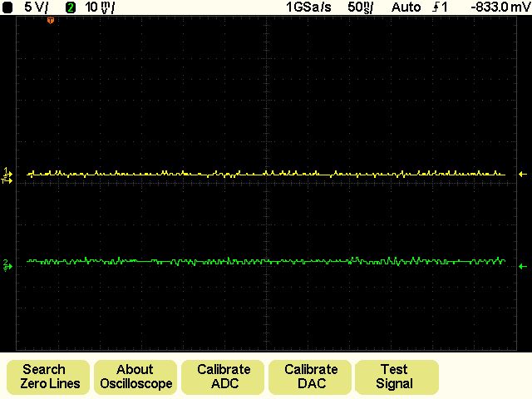Viewport: 532px width, 399px height.
Task: Click channel 2 green ground marker on left
Action: [x=7, y=264]
